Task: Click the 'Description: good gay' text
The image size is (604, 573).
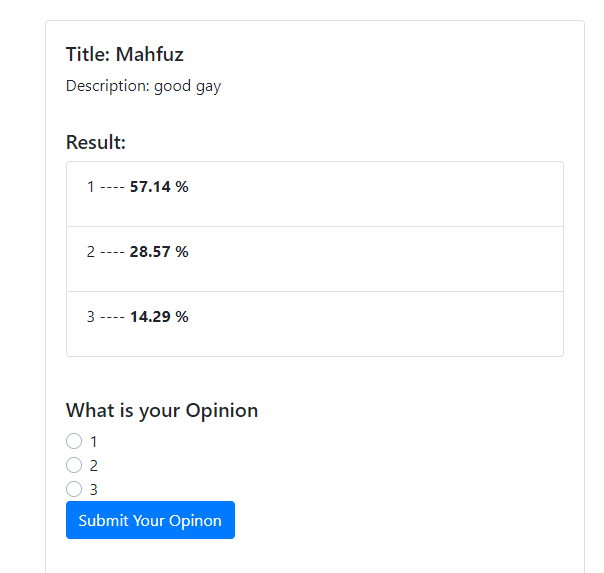Action: 143,86
